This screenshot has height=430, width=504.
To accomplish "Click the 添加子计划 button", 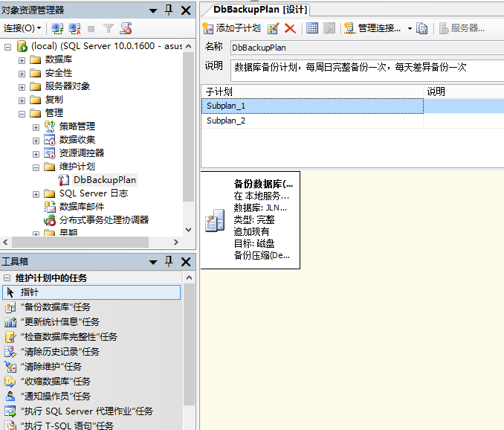I will pos(231,28).
